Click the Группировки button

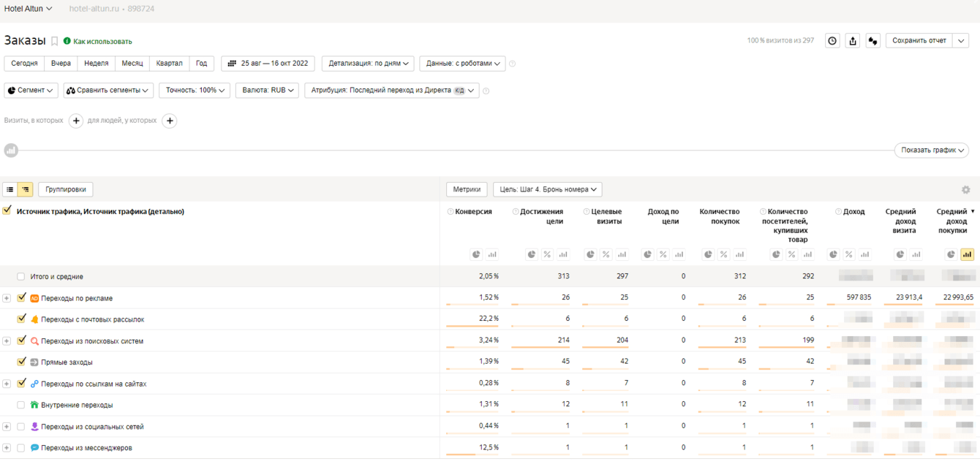[66, 189]
